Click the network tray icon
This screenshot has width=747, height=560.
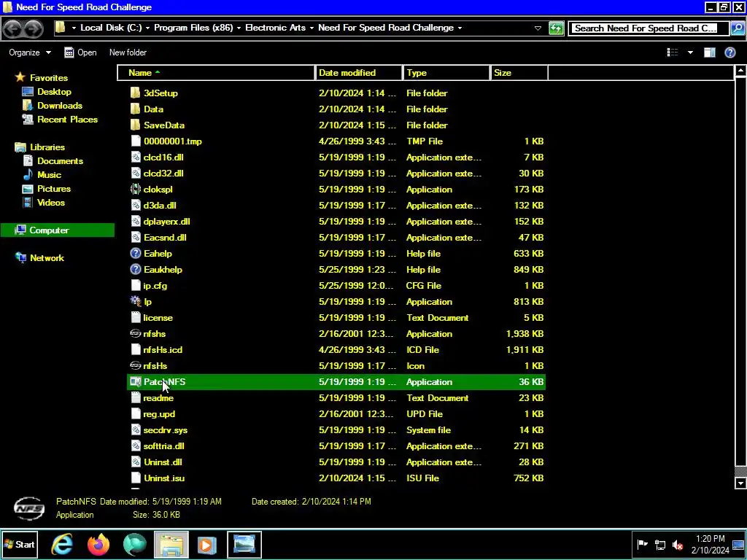659,545
